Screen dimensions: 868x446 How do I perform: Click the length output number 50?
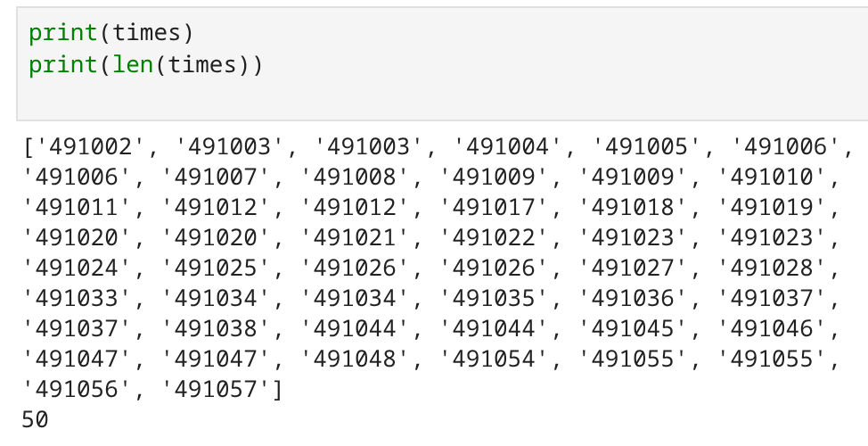[x=35, y=419]
